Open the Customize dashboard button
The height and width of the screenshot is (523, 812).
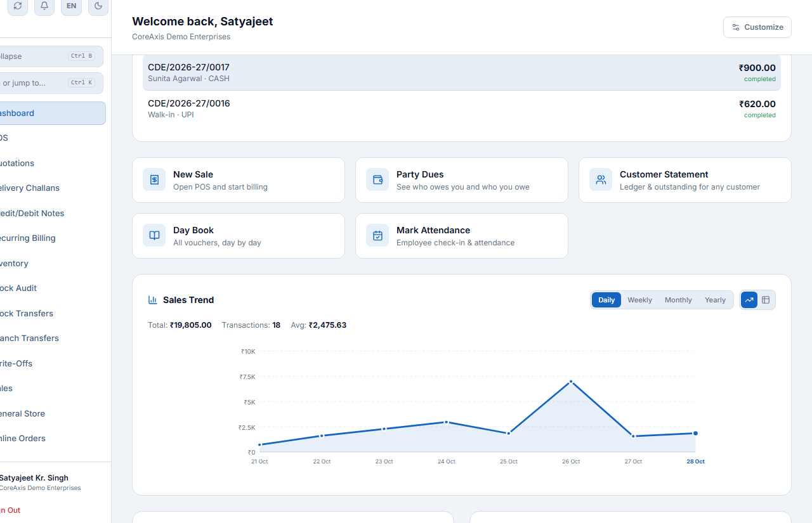coord(757,27)
